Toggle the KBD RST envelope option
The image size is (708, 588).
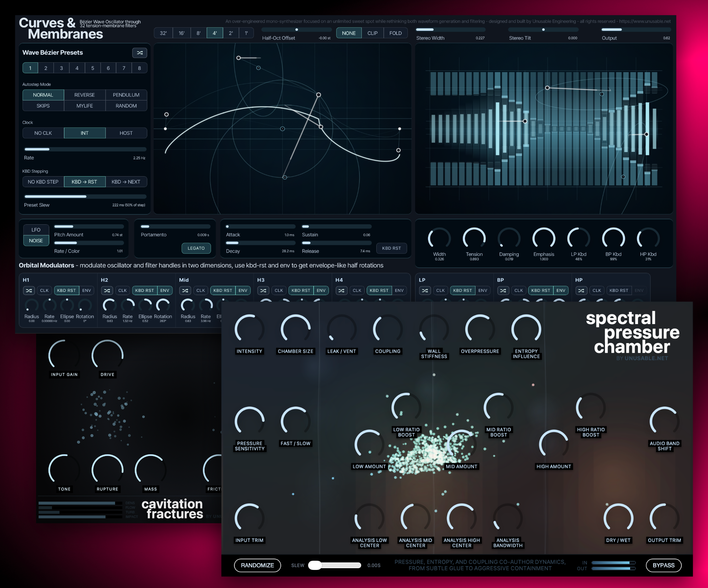click(391, 248)
